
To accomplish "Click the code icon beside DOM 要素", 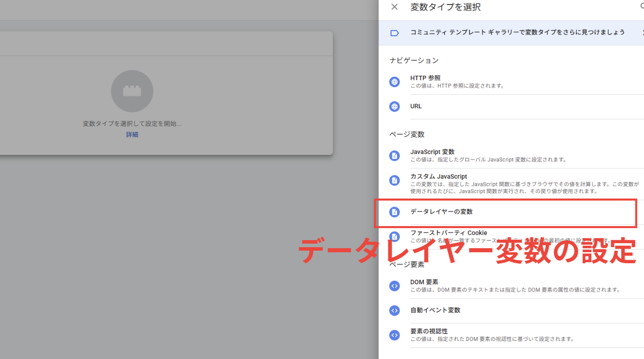I will (395, 286).
